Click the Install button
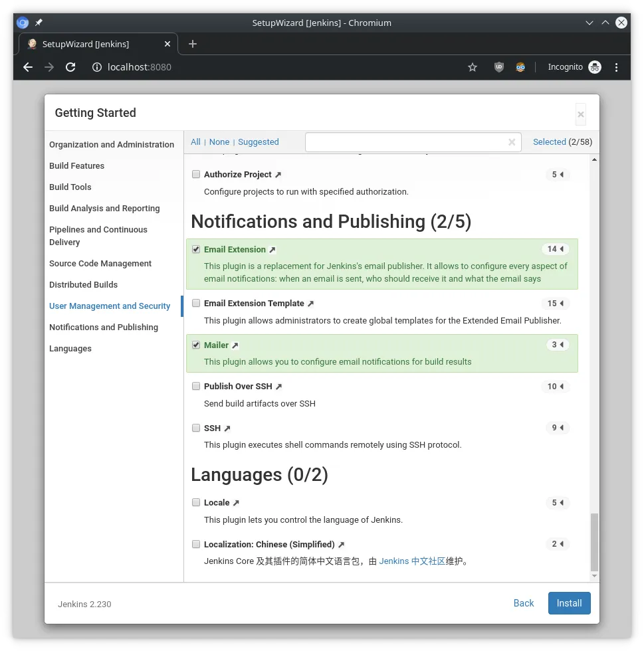Viewport: 644px width, 651px height. point(568,603)
